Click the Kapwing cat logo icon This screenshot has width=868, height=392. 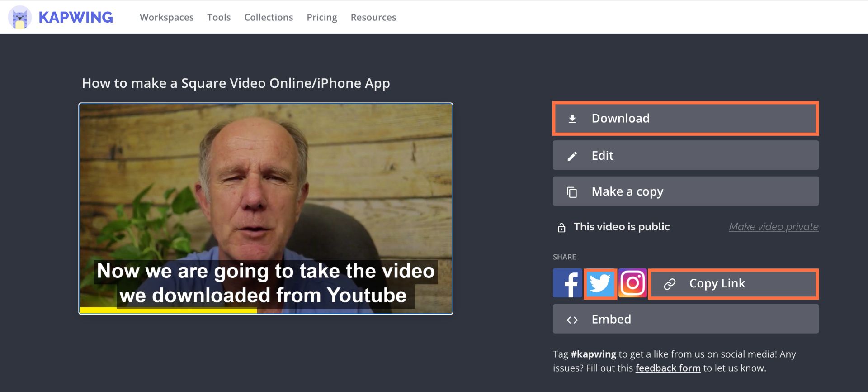[x=20, y=17]
